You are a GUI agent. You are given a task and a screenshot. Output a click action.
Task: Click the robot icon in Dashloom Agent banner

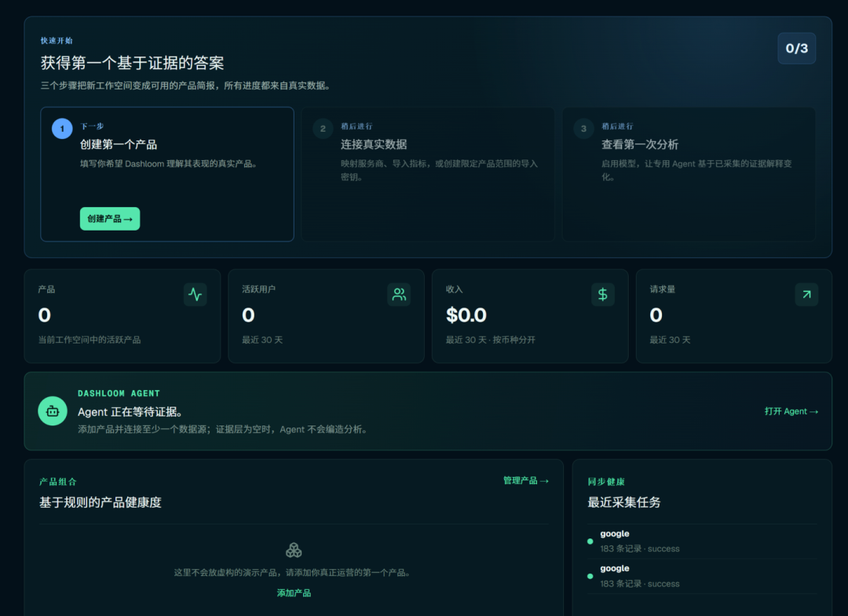coord(53,411)
